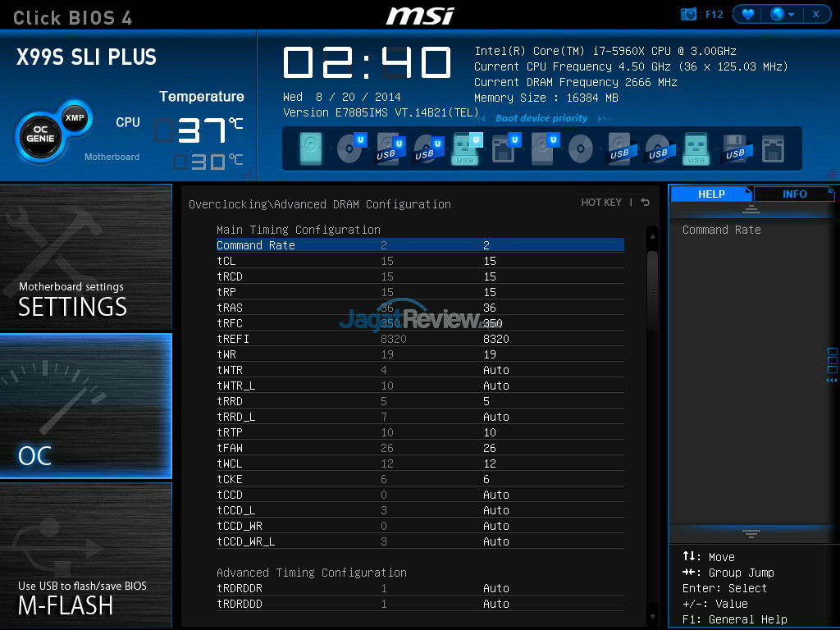Viewport: 840px width, 630px height.
Task: Click the scrollbar down arrow in timing list
Action: (x=652, y=617)
